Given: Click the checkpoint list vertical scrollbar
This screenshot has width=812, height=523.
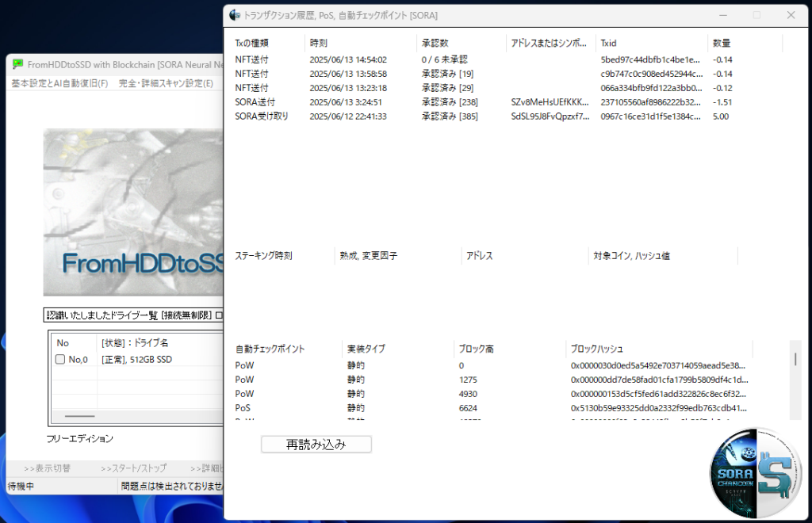Looking at the screenshot, I should 795,380.
